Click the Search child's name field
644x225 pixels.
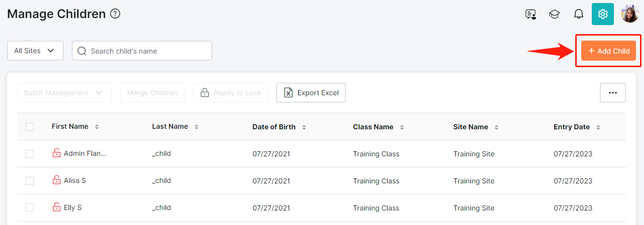point(142,51)
